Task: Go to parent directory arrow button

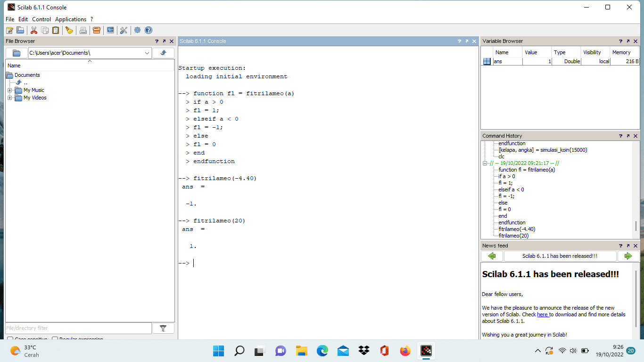Action: pyautogui.click(x=164, y=53)
